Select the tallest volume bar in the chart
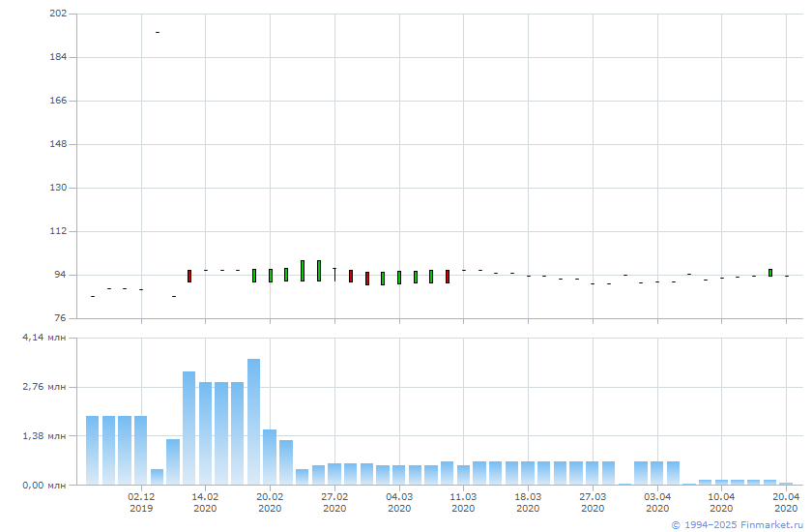812x532 pixels. coord(253,422)
